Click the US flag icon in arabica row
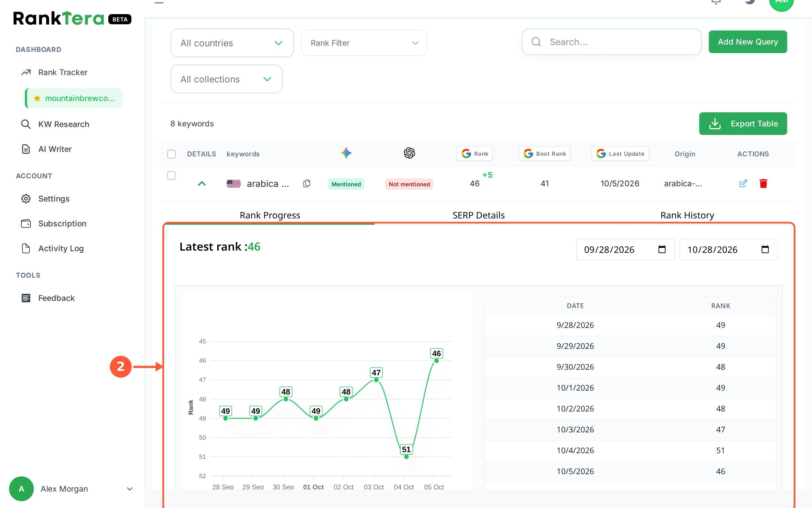This screenshot has height=508, width=812. pyautogui.click(x=233, y=183)
